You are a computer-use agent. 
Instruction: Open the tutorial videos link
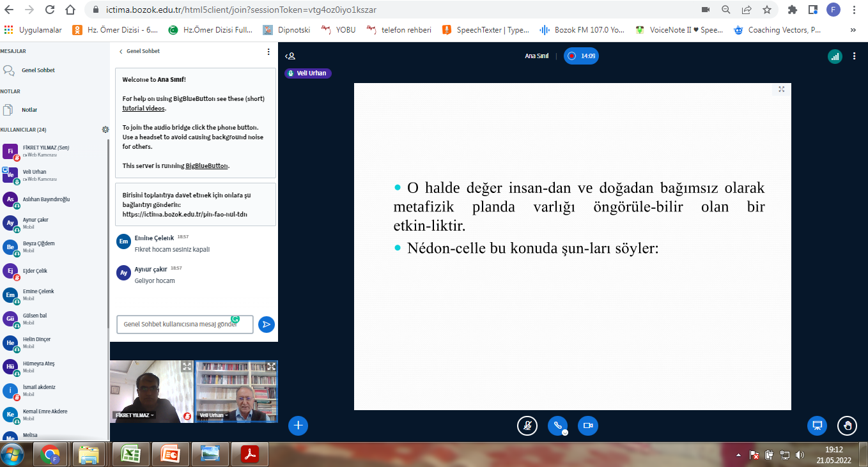[x=144, y=109]
